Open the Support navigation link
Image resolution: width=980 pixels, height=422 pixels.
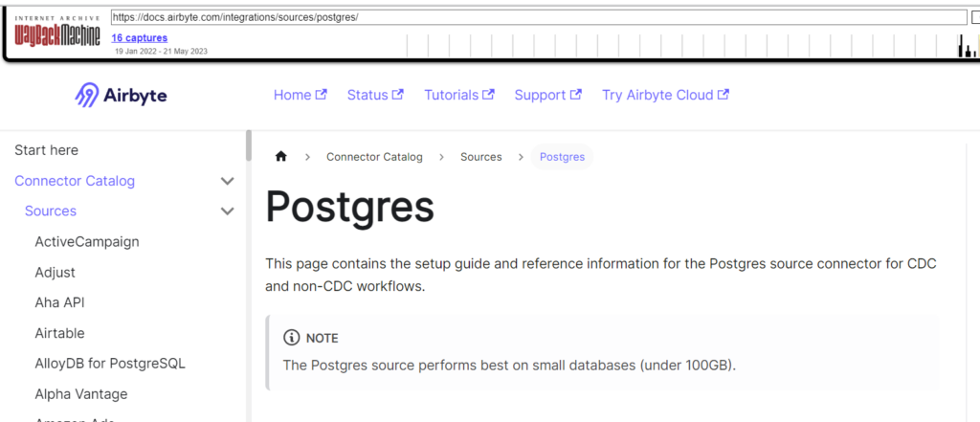(547, 95)
